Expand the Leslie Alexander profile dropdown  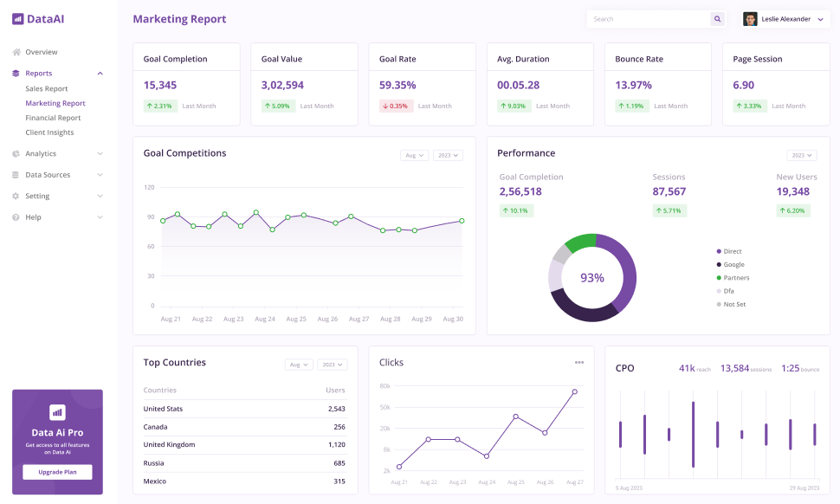point(821,19)
